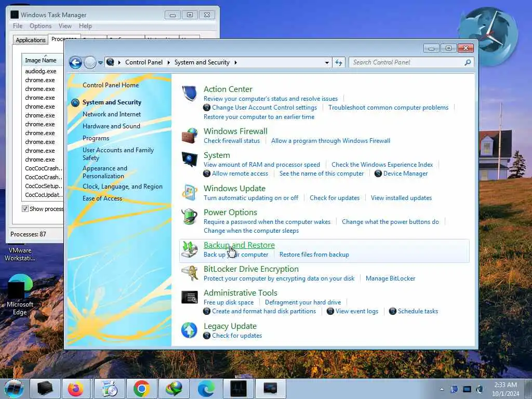Screen dimensions: 532x399
Task: Click Defragment your hard drive link
Action: (x=303, y=302)
